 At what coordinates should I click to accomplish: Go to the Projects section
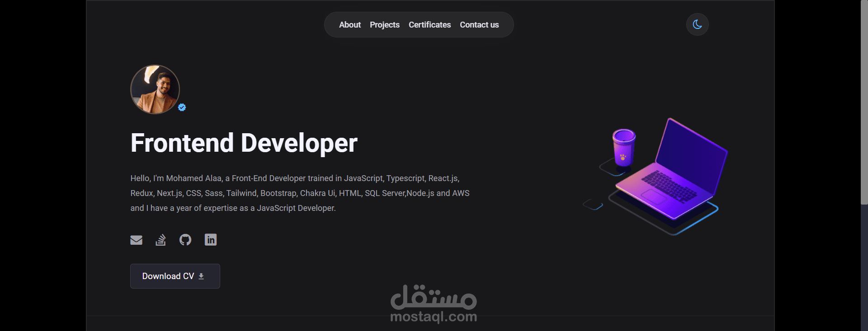point(385,25)
